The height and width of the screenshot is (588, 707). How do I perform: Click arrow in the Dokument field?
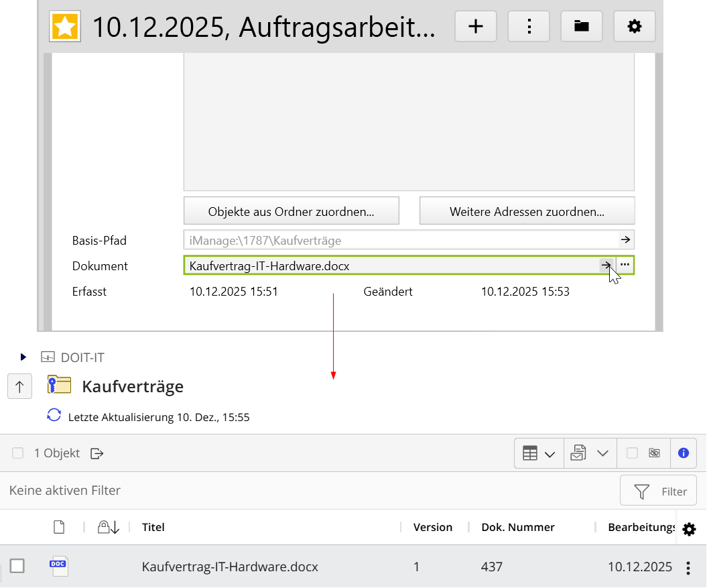pos(606,266)
